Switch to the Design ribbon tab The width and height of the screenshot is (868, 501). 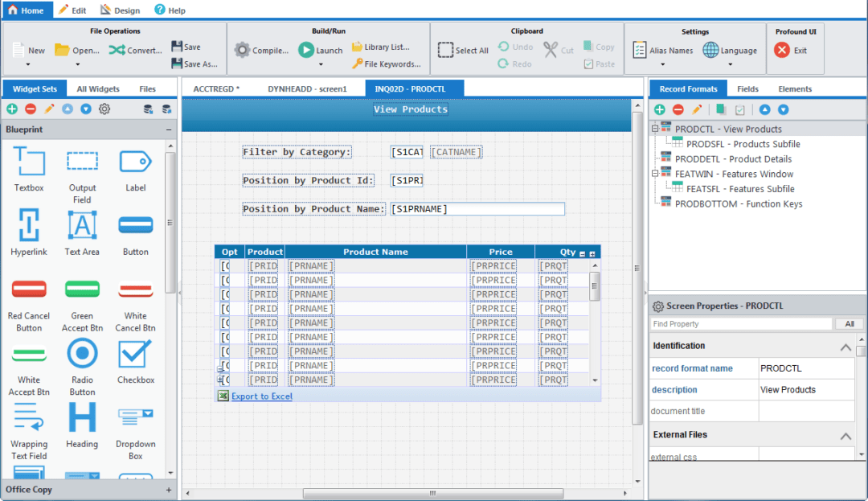(x=120, y=10)
